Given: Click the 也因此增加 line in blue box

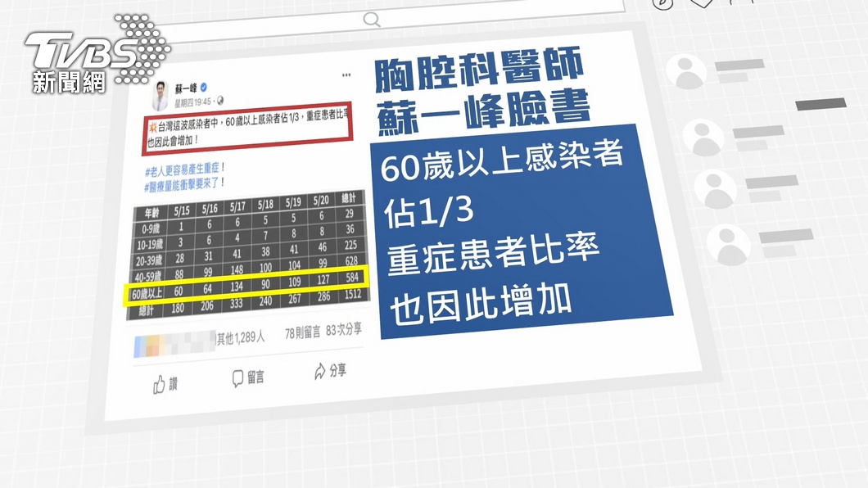Looking at the screenshot, I should [x=481, y=304].
